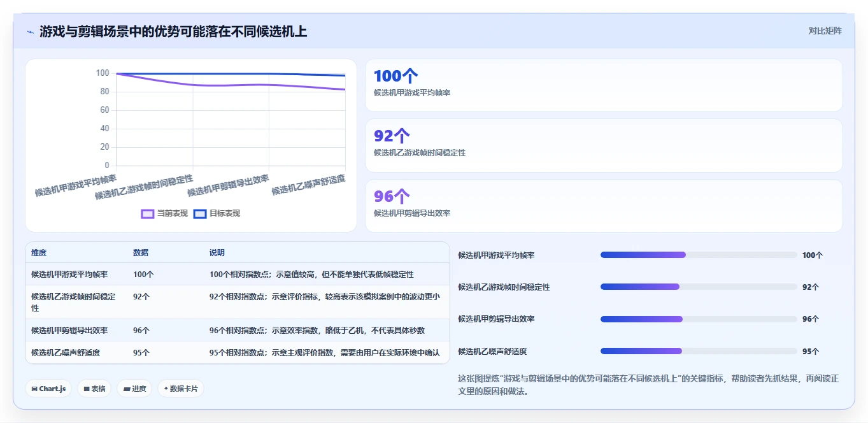Click the 96个 value in the table

(x=141, y=331)
